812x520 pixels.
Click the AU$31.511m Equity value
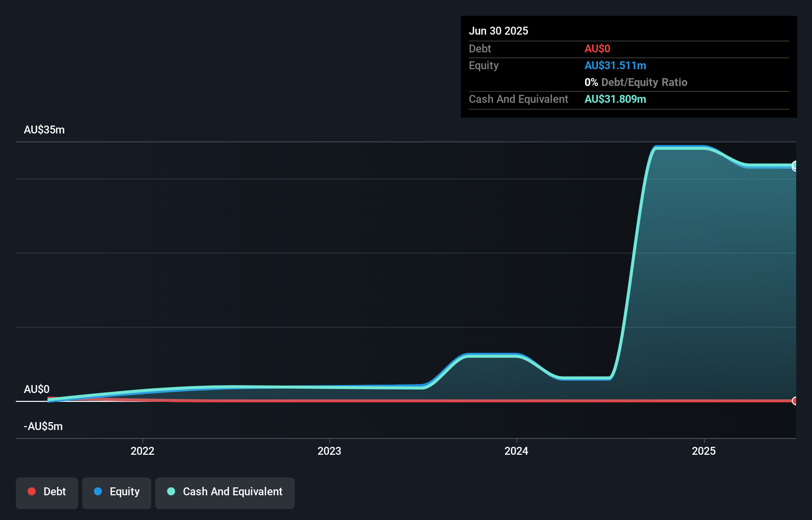click(615, 65)
